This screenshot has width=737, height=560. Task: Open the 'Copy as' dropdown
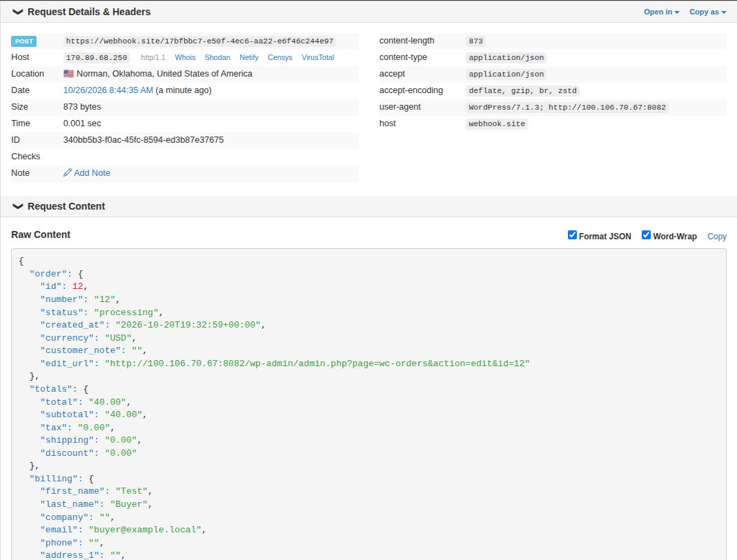(707, 12)
